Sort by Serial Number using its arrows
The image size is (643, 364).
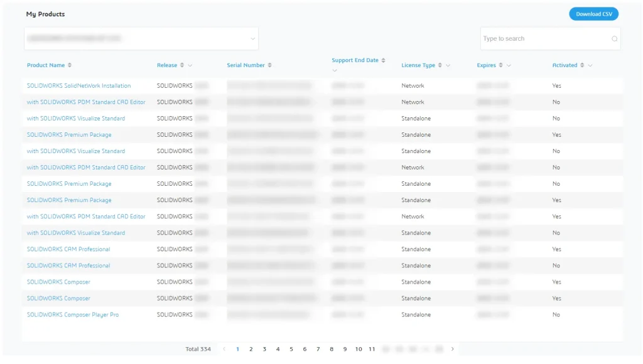click(270, 65)
